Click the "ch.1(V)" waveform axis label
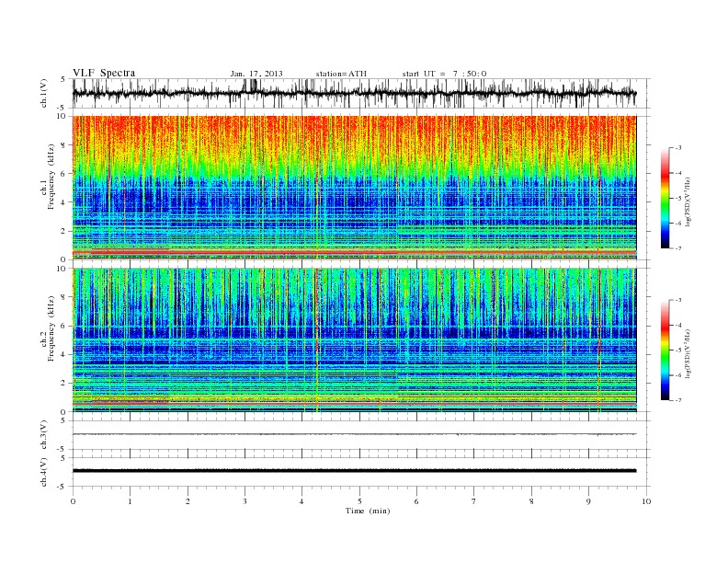This screenshot has height=563, width=728. (44, 93)
